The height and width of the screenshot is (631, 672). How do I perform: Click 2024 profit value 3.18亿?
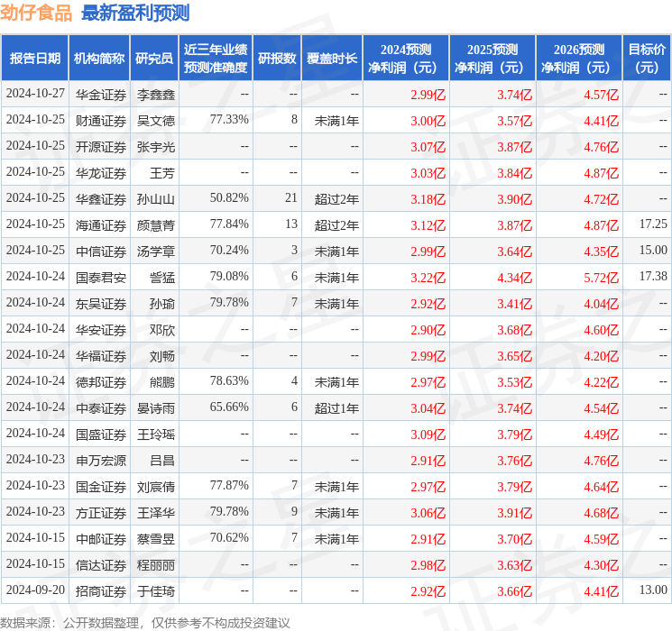(x=428, y=199)
